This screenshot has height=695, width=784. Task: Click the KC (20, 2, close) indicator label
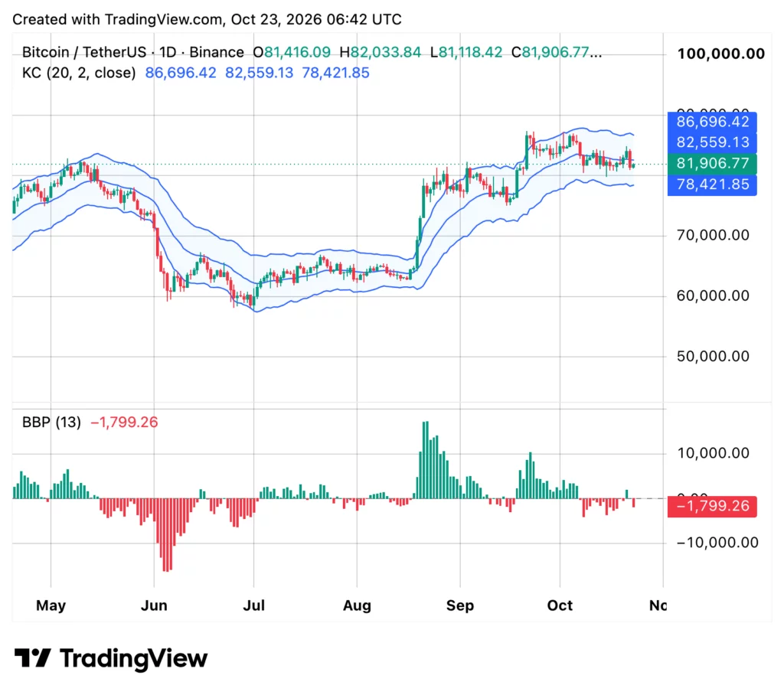79,73
